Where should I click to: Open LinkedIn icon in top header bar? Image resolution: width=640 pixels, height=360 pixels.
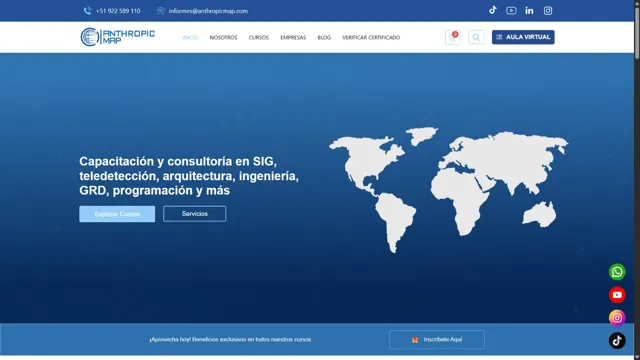point(529,11)
